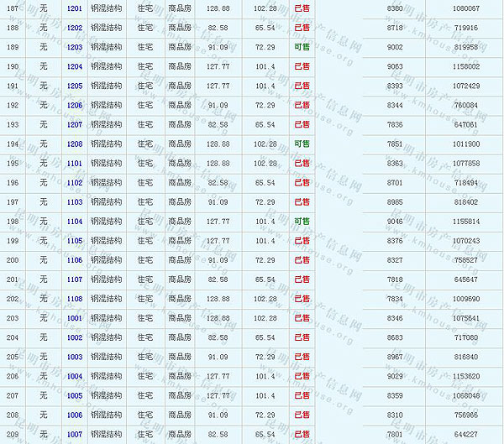Open room 1007 link

[x=75, y=434]
